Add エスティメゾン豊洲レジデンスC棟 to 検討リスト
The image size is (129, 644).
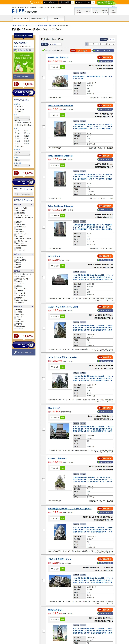105,311
